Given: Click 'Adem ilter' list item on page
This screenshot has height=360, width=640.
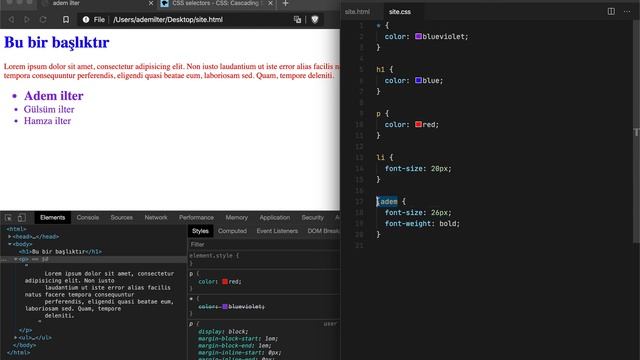Looking at the screenshot, I should [53, 96].
